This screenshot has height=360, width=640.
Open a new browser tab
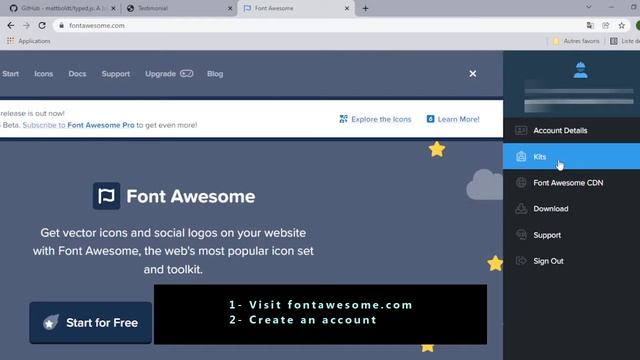click(x=365, y=8)
